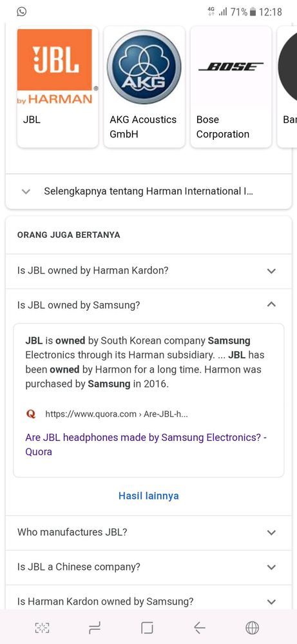Collapse question Is JBL owned by Samsung?
This screenshot has height=644, width=297.
(148, 305)
